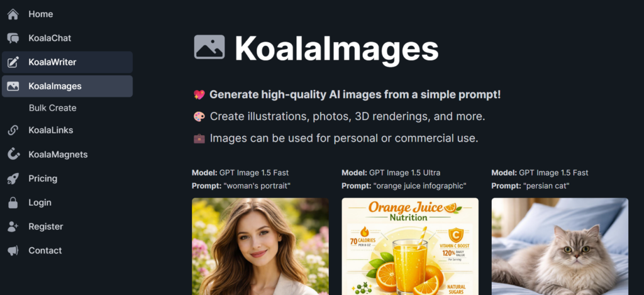This screenshot has width=644, height=295.
Task: Click the large KoalaImages heading icon
Action: coord(209,47)
